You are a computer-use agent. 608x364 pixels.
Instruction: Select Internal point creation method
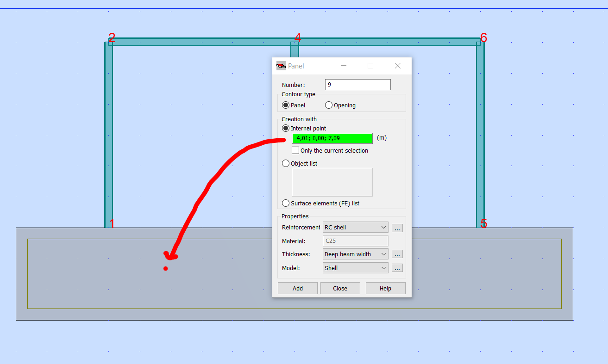coord(286,128)
